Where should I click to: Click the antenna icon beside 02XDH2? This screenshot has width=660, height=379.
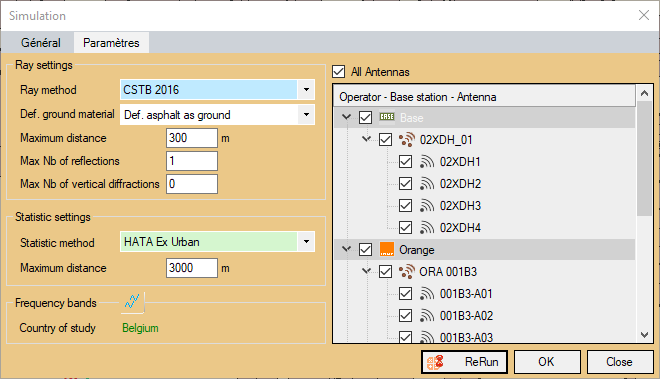coord(427,184)
